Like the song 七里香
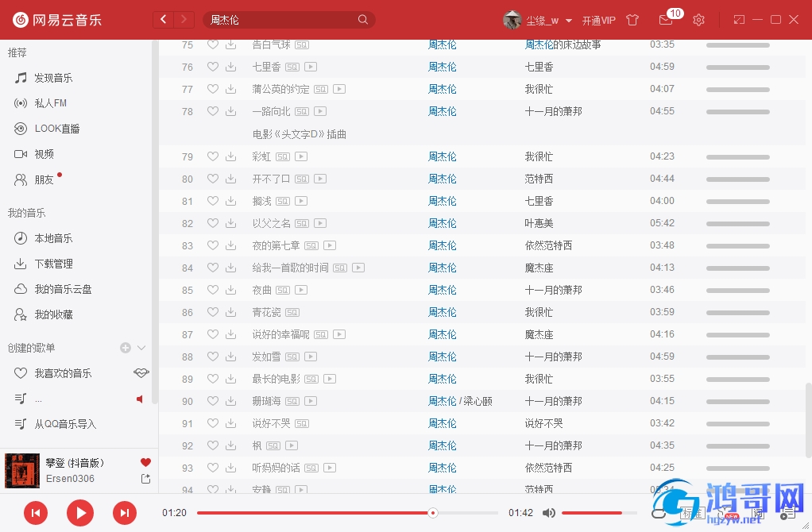Viewport: 812px width, 532px height. (212, 67)
